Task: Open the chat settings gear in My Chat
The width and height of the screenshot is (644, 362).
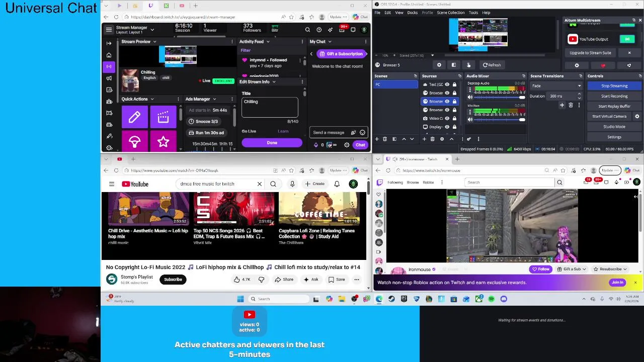Action: point(347,145)
